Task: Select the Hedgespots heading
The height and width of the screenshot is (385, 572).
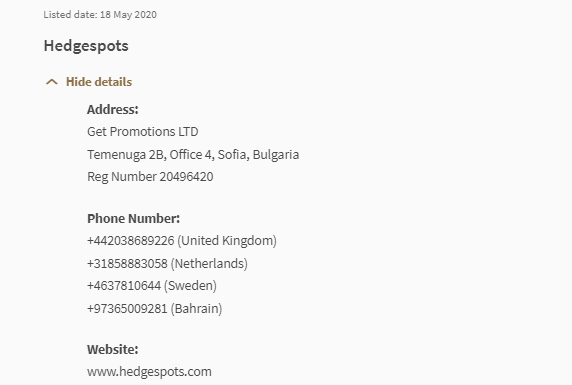Action: tap(86, 46)
